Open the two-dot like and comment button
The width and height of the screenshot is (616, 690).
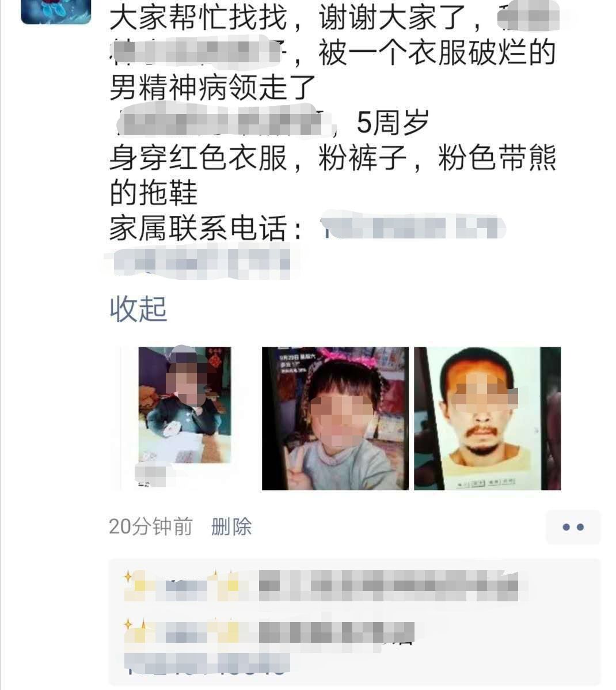point(573,527)
